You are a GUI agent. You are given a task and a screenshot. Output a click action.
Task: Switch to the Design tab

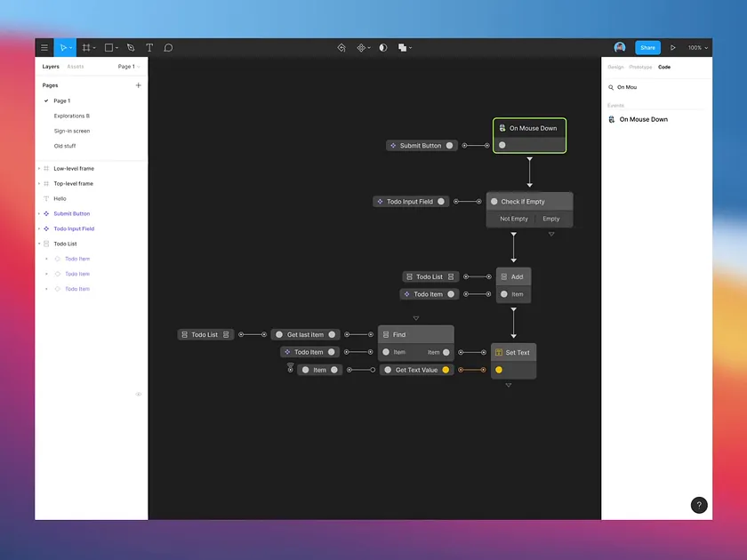click(x=615, y=67)
